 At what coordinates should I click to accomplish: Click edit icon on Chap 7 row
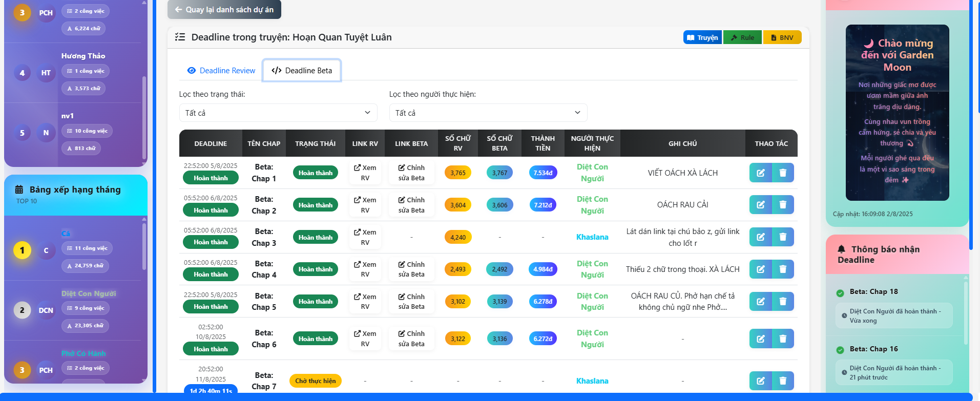tap(760, 381)
